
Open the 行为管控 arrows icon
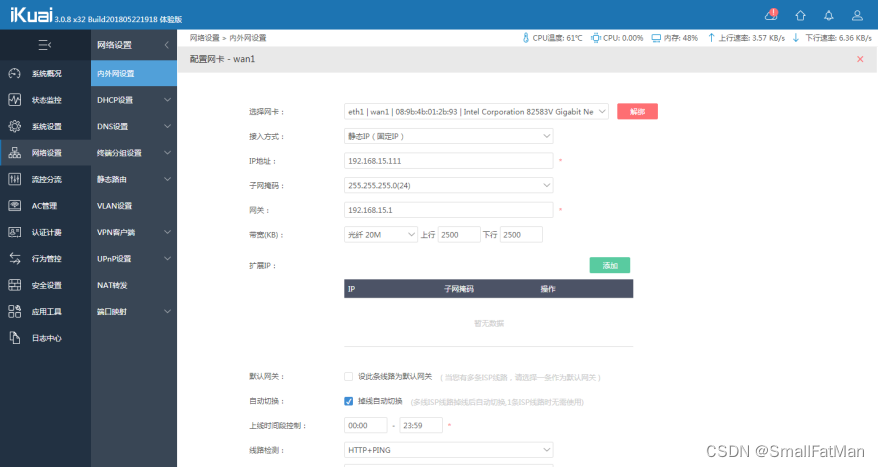pos(15,258)
